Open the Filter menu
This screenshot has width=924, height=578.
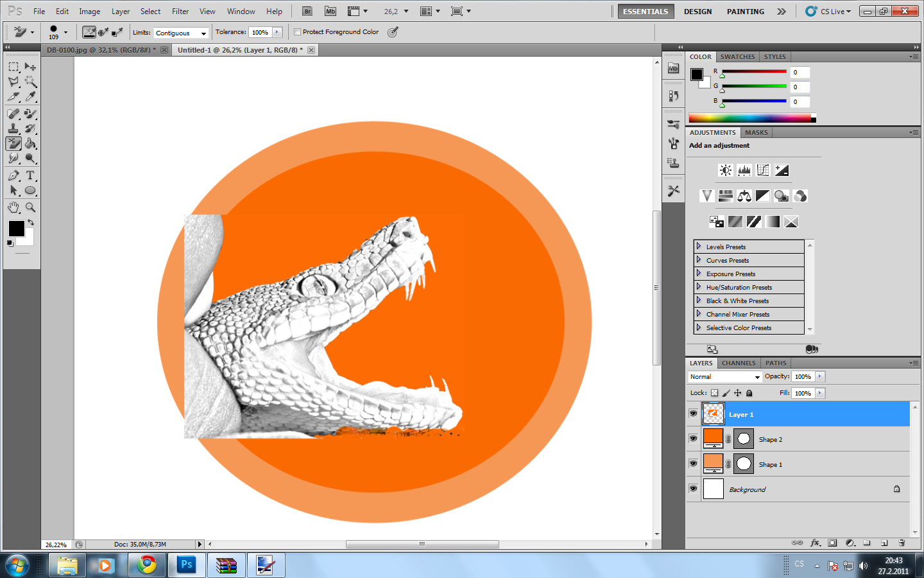pyautogui.click(x=180, y=12)
